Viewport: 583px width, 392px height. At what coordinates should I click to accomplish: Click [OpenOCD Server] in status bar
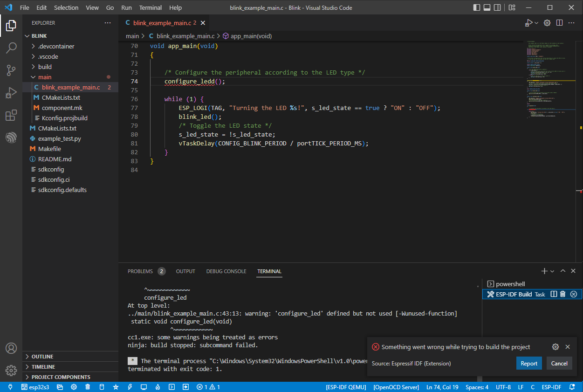pyautogui.click(x=397, y=387)
